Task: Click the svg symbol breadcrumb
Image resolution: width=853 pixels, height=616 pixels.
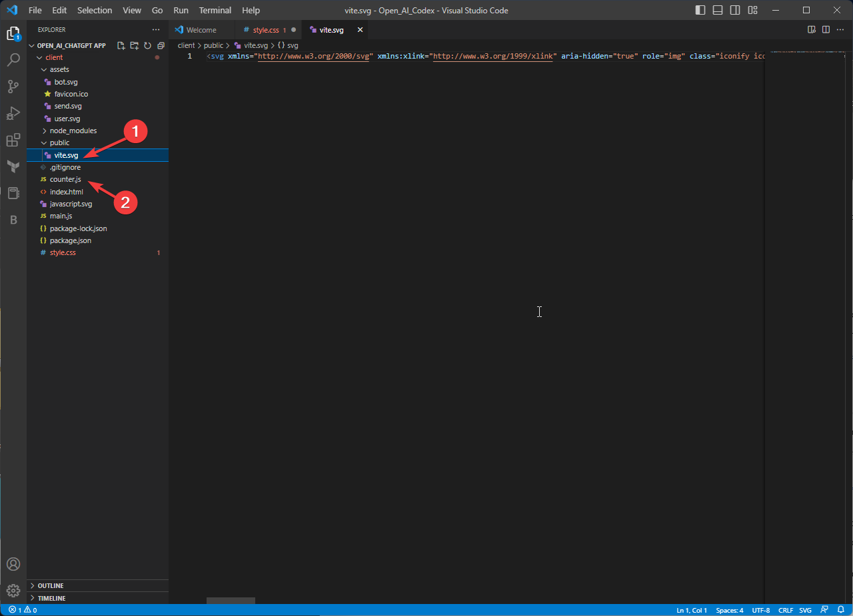Action: click(x=288, y=45)
